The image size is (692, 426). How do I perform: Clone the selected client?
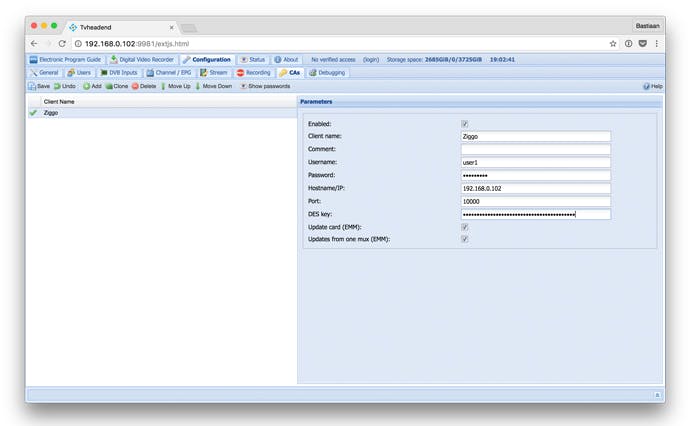tap(117, 86)
